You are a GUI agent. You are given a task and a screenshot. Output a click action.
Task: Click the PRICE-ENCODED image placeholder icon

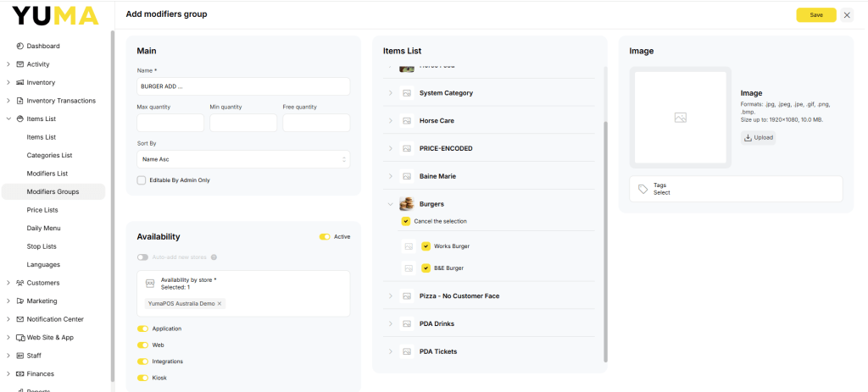tap(407, 148)
